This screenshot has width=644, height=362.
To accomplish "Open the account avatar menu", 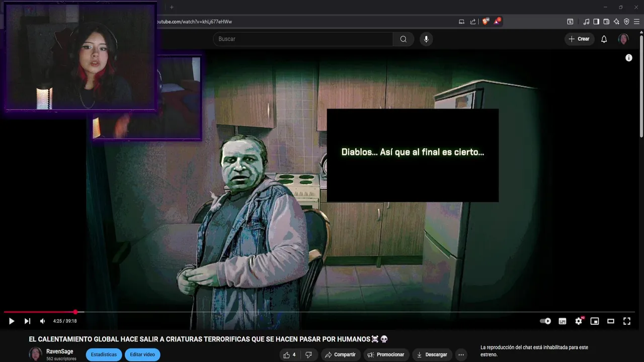I will coord(623,39).
